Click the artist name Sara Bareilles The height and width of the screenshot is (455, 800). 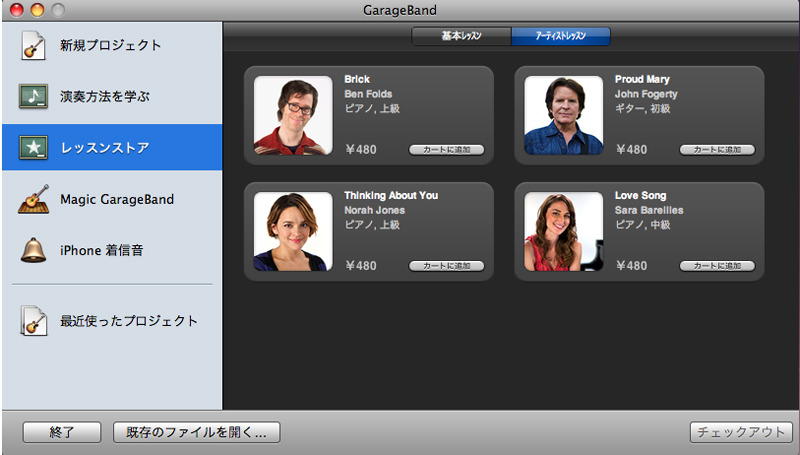pos(648,210)
